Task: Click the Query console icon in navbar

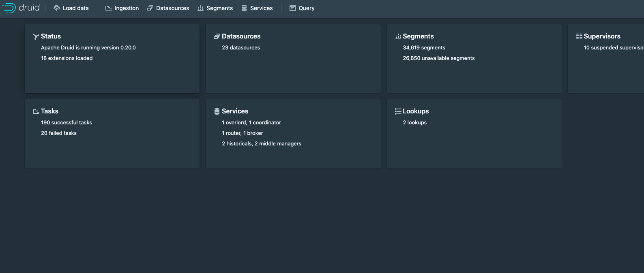Action: pos(293,8)
